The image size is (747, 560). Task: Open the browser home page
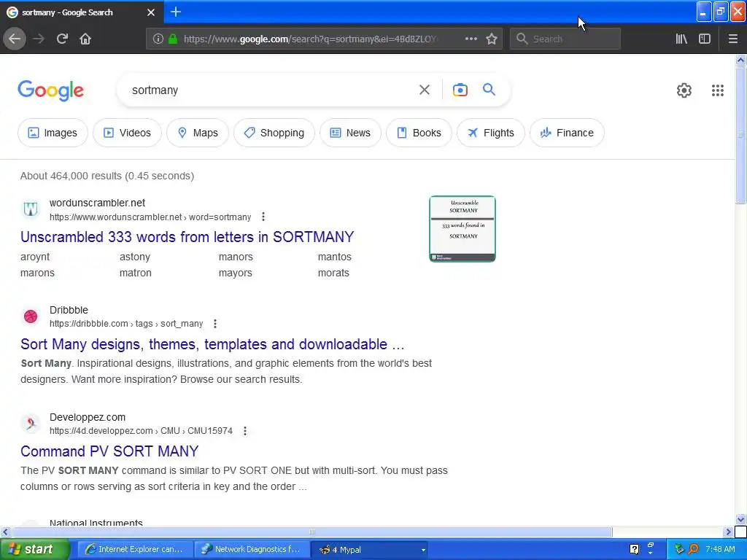pyautogui.click(x=85, y=39)
